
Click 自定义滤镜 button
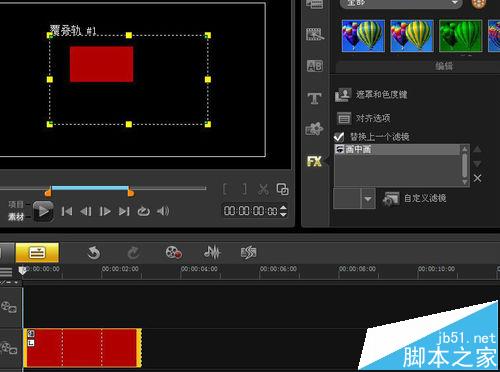pyautogui.click(x=414, y=199)
